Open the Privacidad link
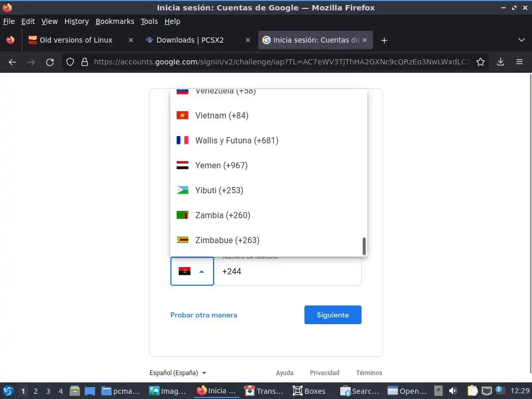 click(324, 373)
